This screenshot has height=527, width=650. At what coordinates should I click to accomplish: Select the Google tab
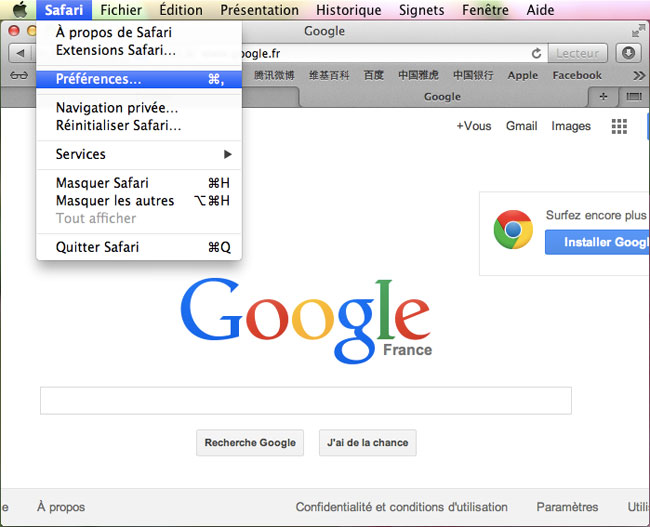[442, 97]
